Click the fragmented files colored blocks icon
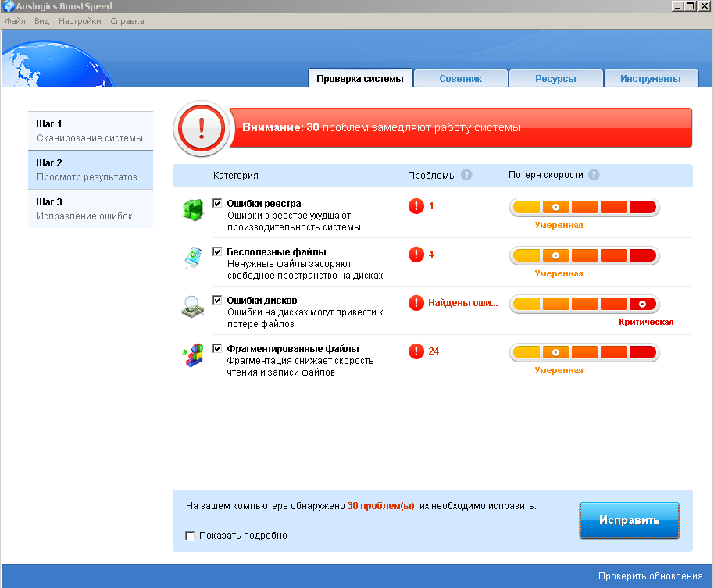This screenshot has height=588, width=714. click(x=193, y=355)
